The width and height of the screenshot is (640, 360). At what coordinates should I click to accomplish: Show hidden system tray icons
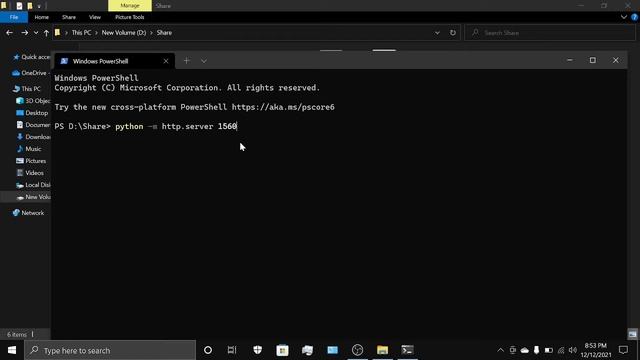500,350
